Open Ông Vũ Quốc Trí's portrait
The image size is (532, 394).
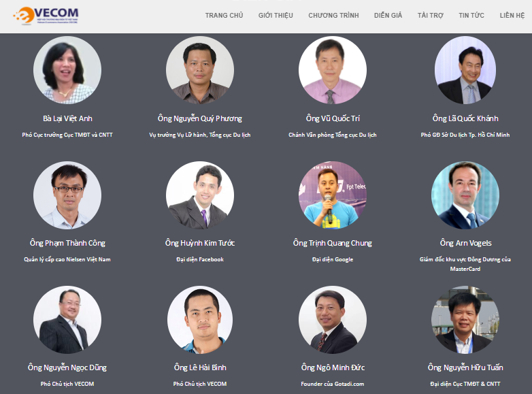(x=333, y=70)
